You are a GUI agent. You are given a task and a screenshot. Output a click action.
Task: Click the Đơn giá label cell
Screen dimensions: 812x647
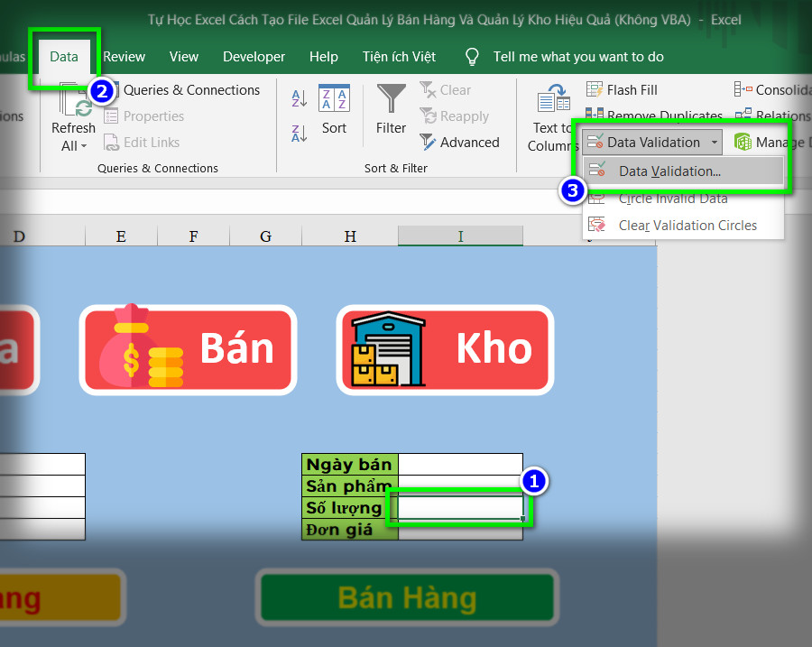(x=350, y=530)
